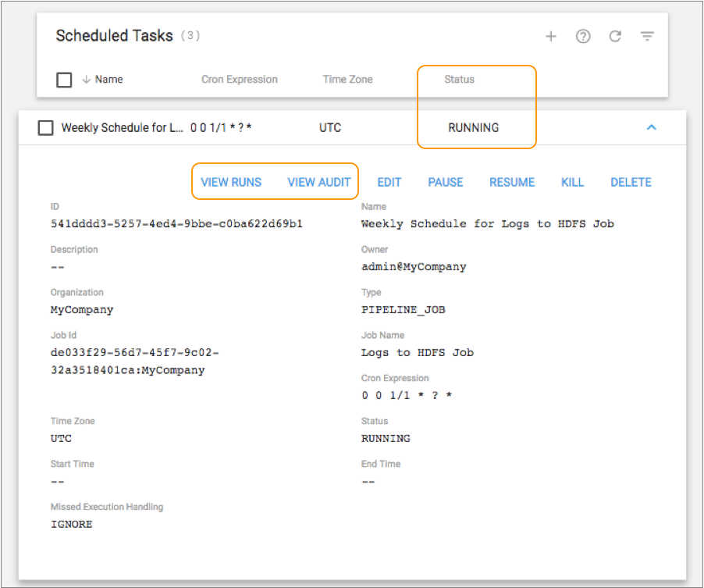Kill the scheduled task

coord(572,182)
